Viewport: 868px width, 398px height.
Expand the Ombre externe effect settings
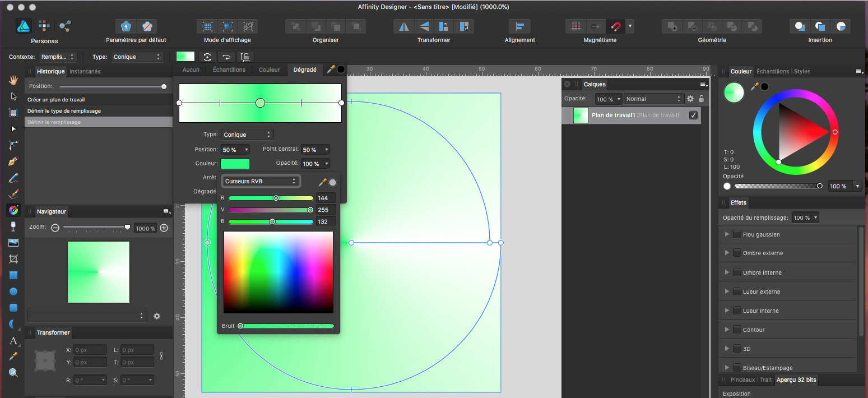(x=727, y=253)
